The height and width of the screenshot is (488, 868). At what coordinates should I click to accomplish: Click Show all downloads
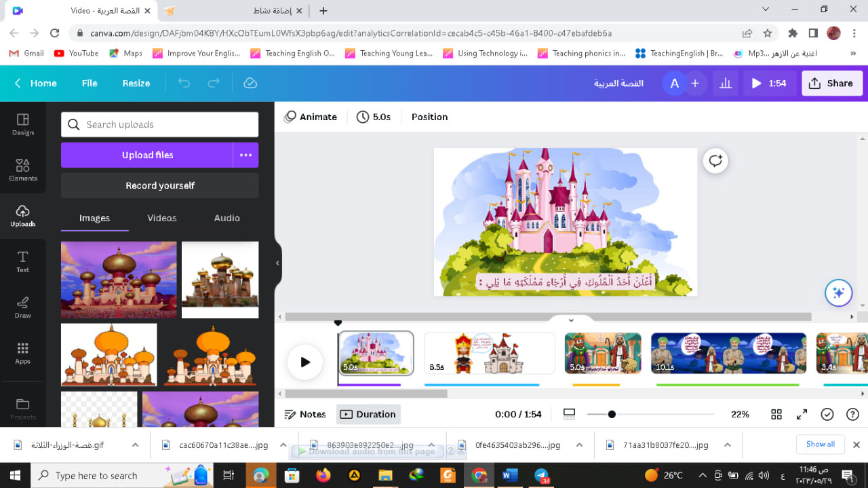tap(821, 445)
